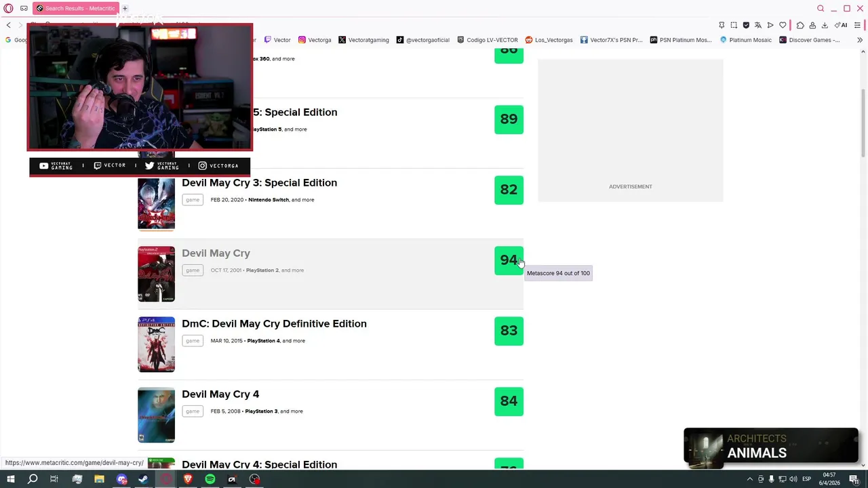Take a snapshot with the selection icon
The height and width of the screenshot is (488, 868).
[x=734, y=25]
